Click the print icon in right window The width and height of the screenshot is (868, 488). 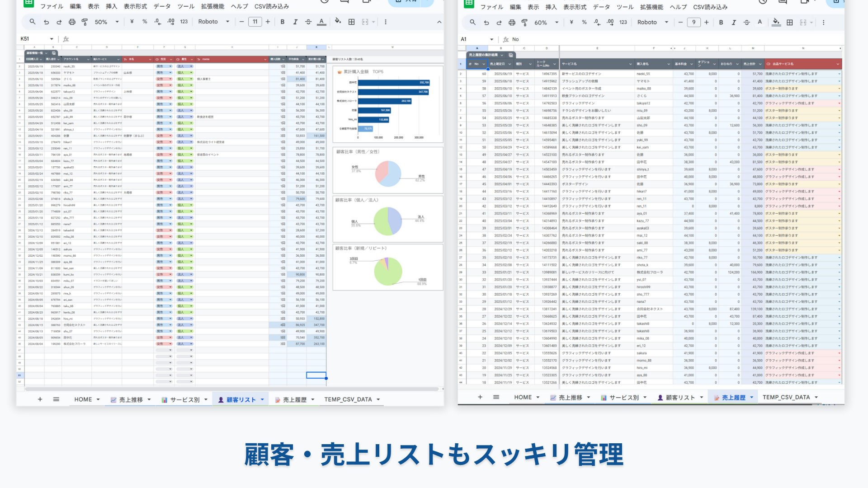coord(512,22)
